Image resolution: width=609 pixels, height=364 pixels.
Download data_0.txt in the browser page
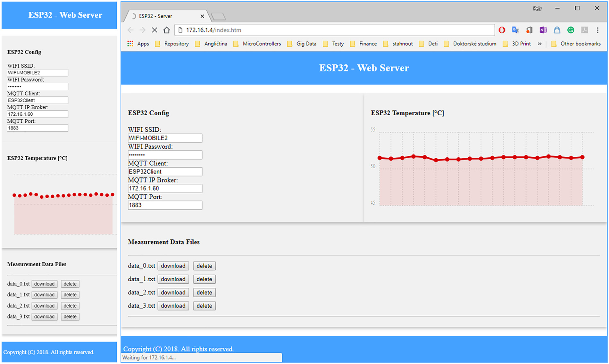coord(173,266)
